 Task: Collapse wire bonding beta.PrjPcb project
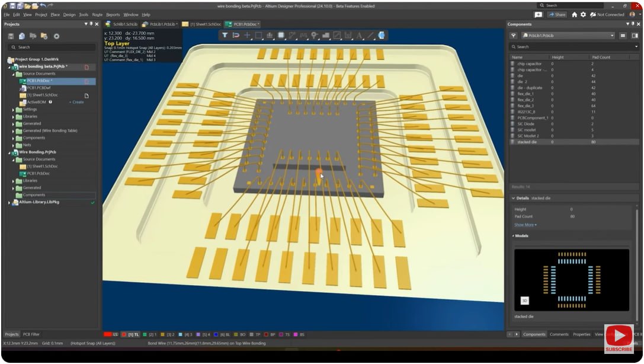(x=9, y=66)
